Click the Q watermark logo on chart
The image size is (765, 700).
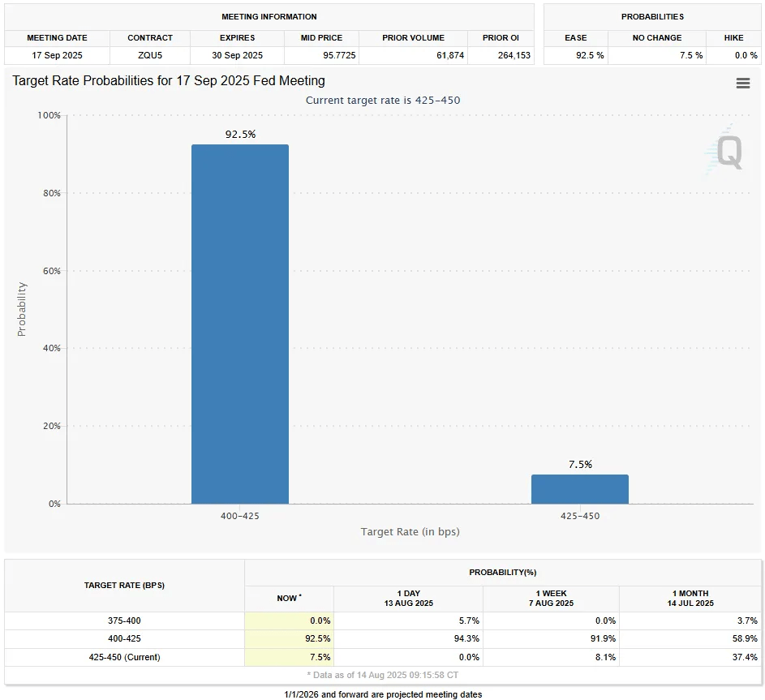point(728,153)
